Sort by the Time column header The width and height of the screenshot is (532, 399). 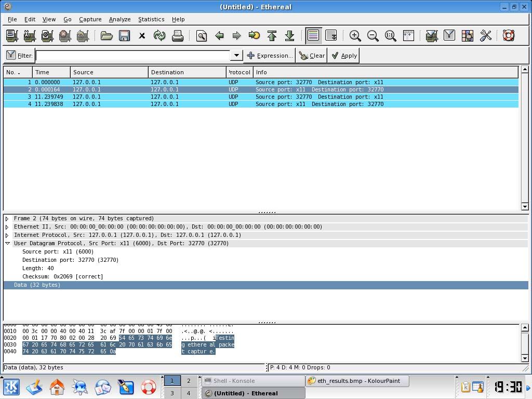(51, 72)
